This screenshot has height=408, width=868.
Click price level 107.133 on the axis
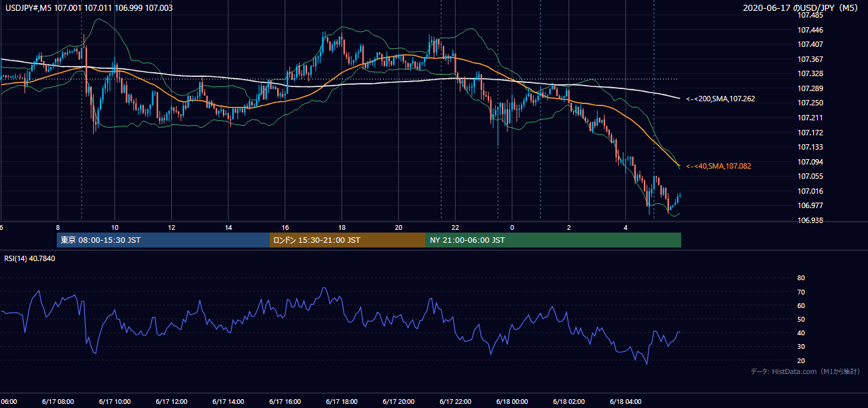tap(809, 147)
